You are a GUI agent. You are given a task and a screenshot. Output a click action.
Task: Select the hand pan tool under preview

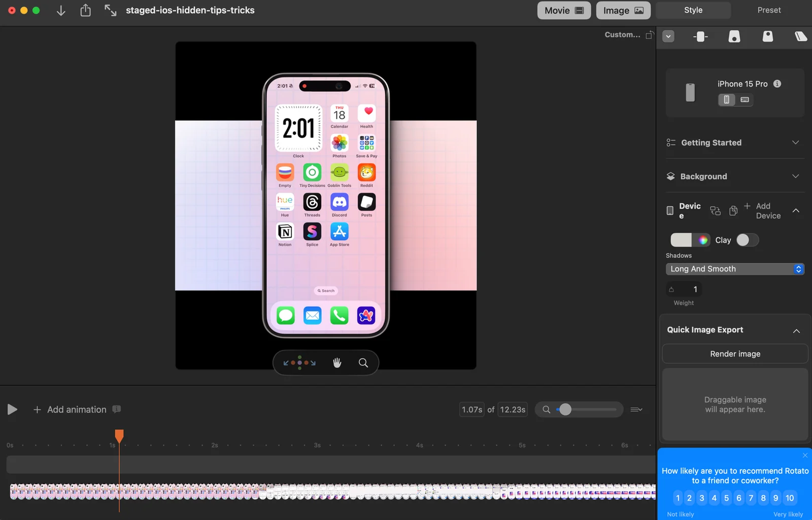337,363
